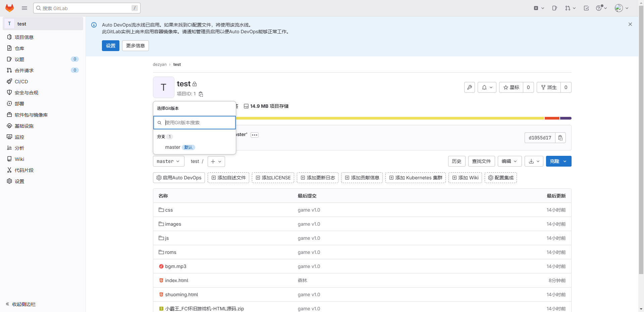Click the GitLab fox logo

click(x=9, y=8)
